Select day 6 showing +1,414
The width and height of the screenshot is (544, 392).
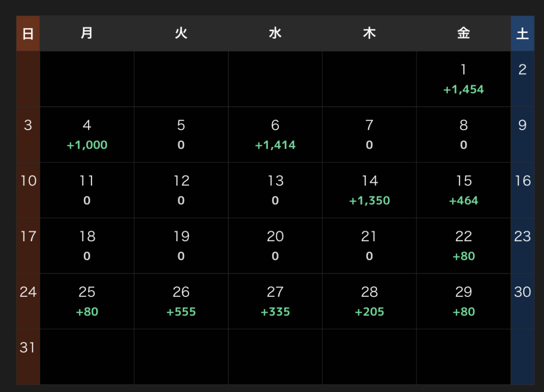pyautogui.click(x=275, y=134)
